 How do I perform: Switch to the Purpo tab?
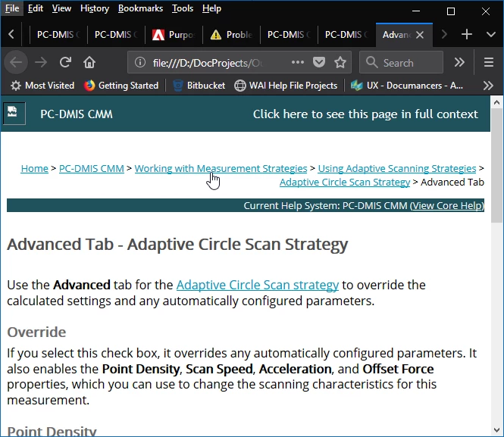[x=174, y=35]
